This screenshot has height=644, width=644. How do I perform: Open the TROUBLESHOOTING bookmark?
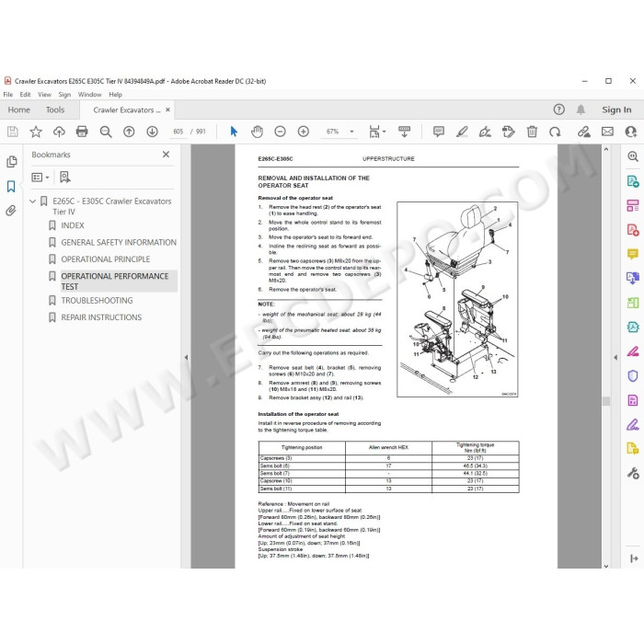tap(97, 301)
